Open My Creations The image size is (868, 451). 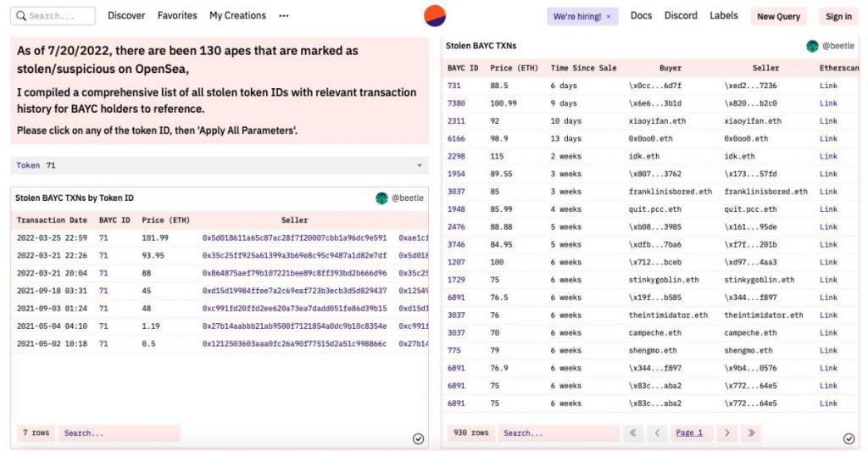pyautogui.click(x=237, y=15)
